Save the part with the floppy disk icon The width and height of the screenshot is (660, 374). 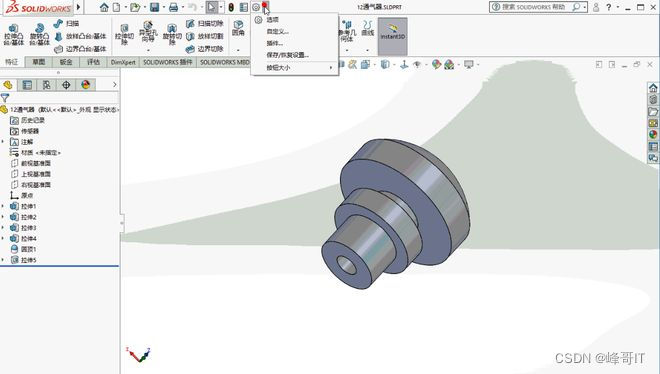click(x=154, y=7)
